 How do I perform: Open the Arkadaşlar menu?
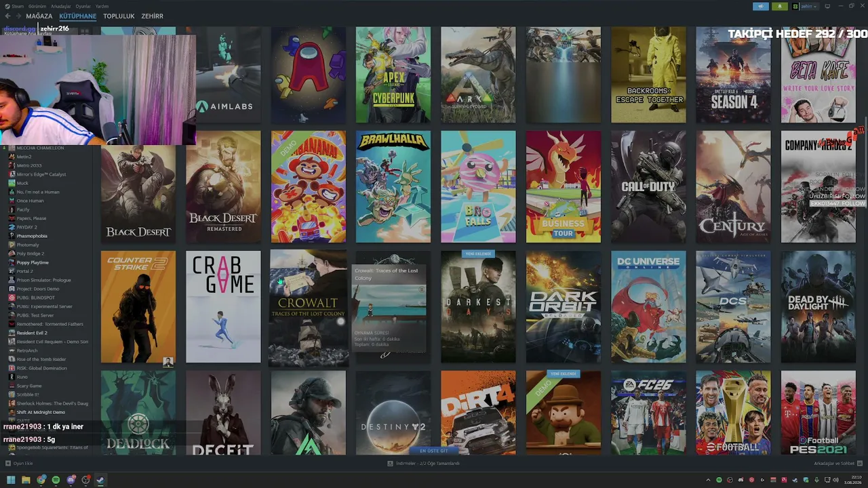60,6
